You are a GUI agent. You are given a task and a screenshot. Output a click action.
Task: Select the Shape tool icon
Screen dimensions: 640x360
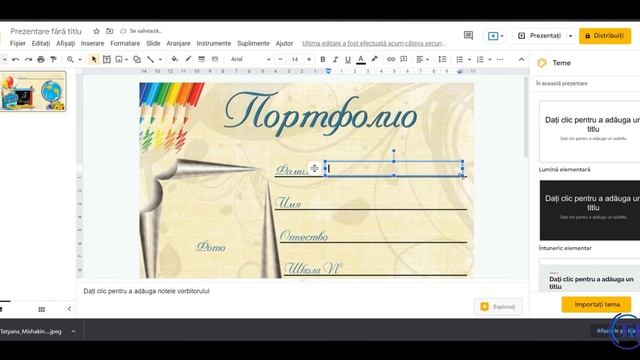pos(137,60)
